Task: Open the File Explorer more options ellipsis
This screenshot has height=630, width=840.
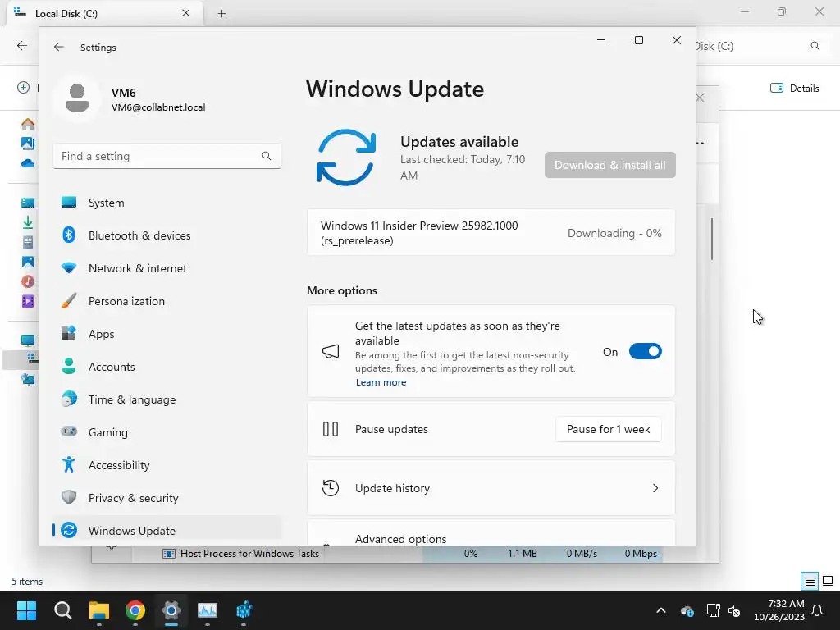Action: [700, 143]
